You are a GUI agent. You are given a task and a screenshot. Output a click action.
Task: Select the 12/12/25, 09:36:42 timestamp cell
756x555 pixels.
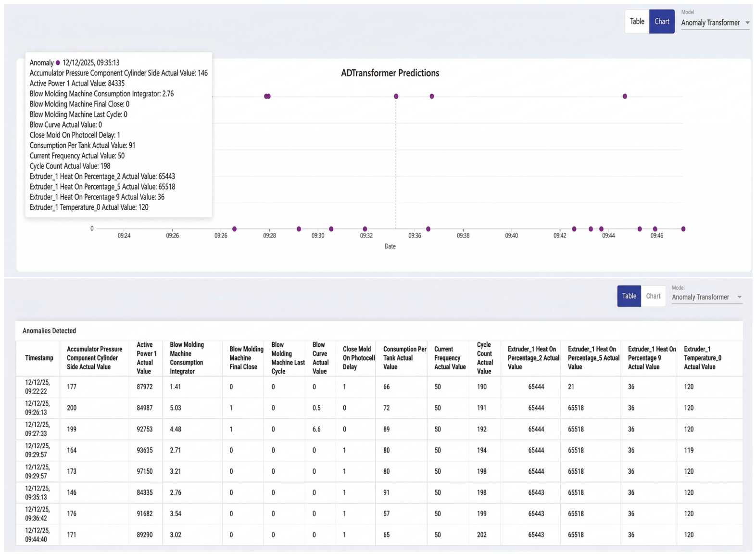pyautogui.click(x=37, y=514)
